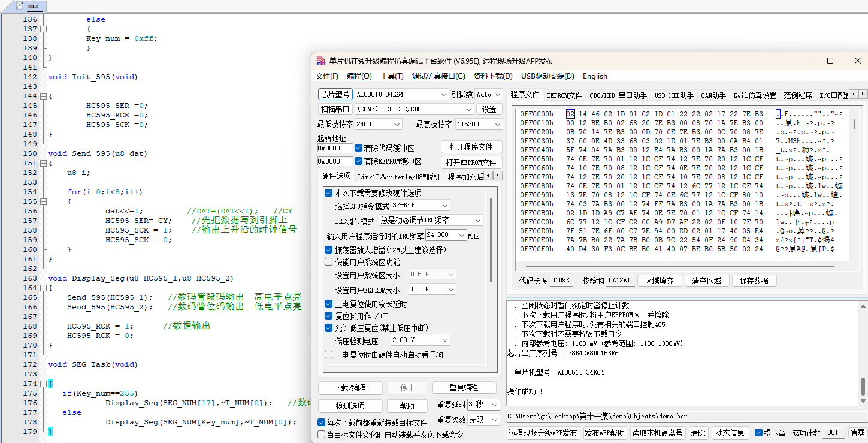Click the 下载/编程 button
This screenshot has height=443, width=868.
pyautogui.click(x=350, y=388)
